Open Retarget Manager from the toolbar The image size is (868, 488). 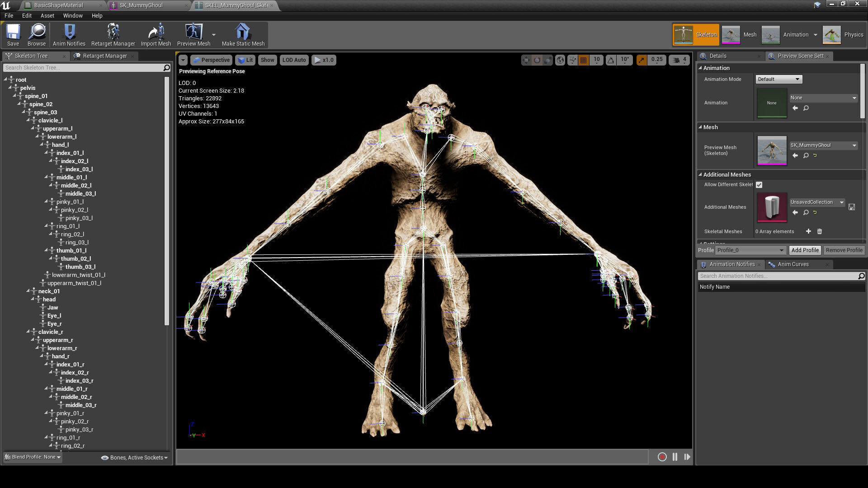click(x=113, y=35)
